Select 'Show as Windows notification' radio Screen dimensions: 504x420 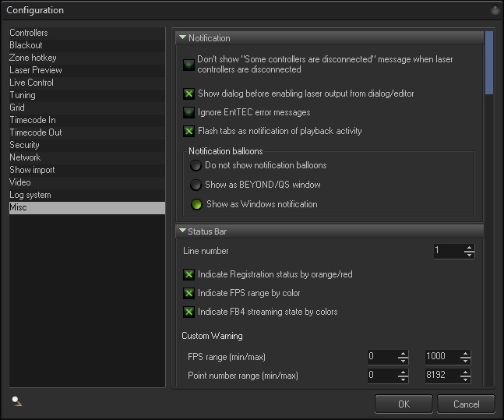197,204
